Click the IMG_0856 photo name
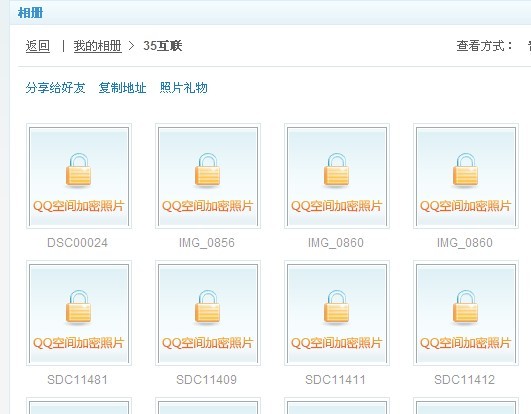 point(207,243)
